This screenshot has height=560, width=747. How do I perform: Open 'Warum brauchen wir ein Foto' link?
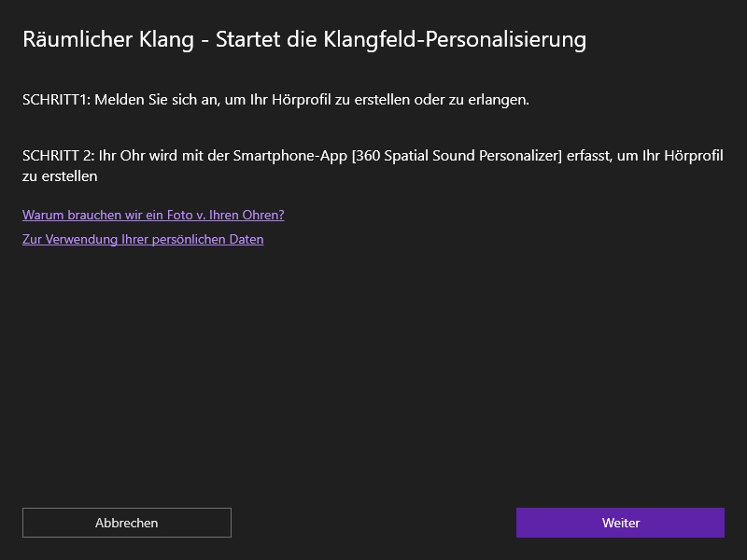(153, 215)
